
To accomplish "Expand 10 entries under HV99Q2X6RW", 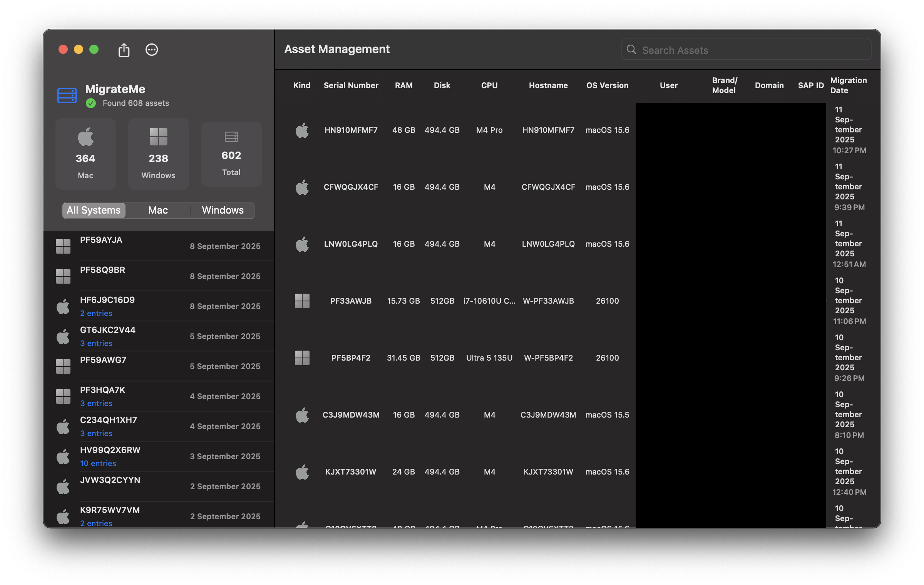I will (x=98, y=463).
